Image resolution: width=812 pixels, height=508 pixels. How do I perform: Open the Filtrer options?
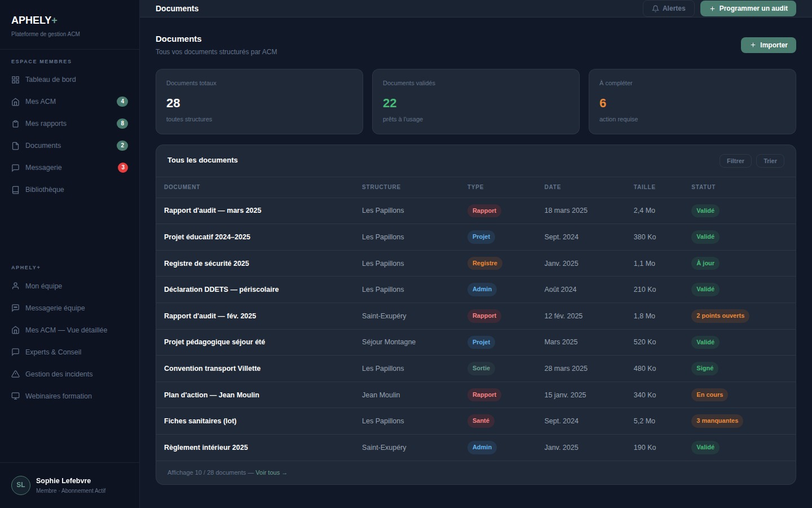click(735, 161)
